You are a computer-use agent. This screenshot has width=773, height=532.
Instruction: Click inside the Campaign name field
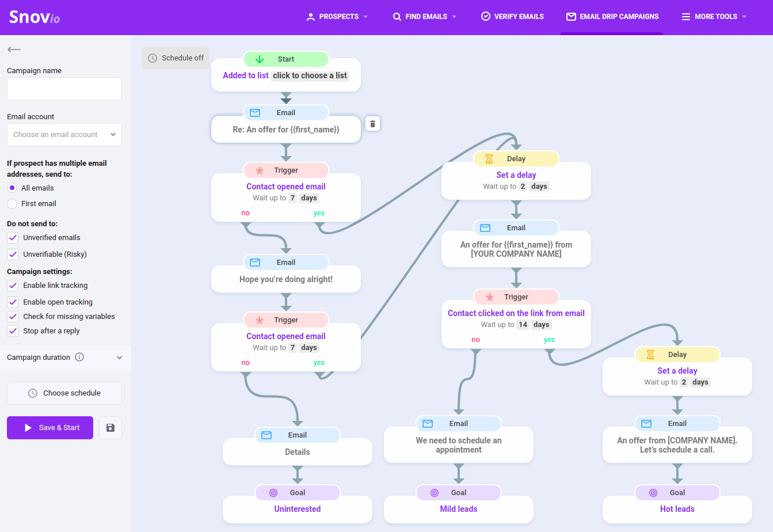tap(64, 89)
